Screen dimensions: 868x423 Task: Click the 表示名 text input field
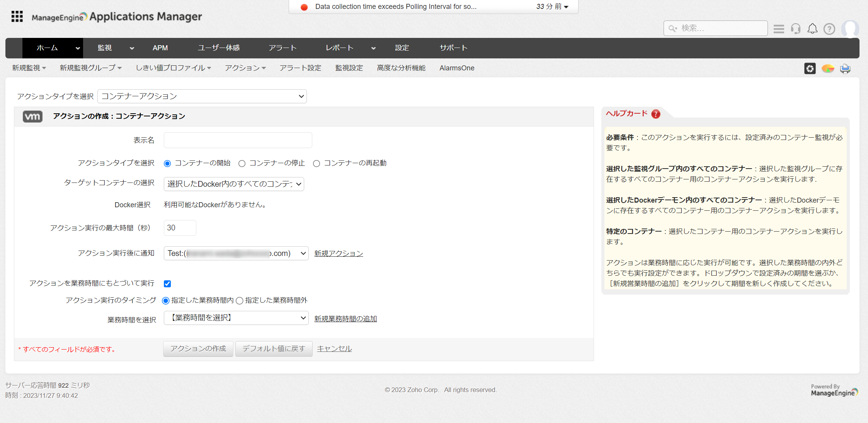(238, 140)
